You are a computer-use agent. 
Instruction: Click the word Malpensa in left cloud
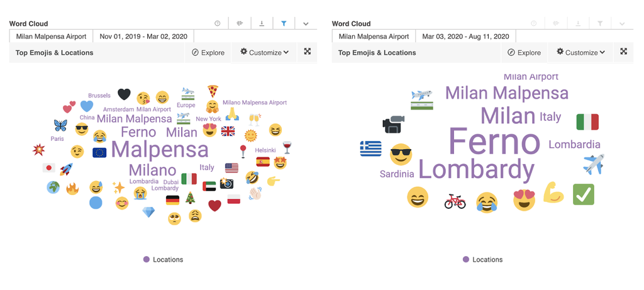point(159,150)
